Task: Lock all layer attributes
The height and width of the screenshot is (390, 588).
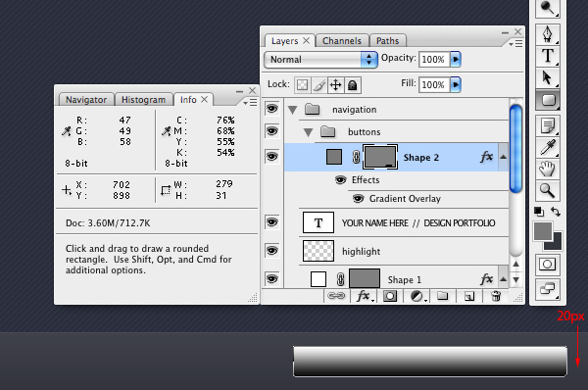Action: pyautogui.click(x=352, y=85)
